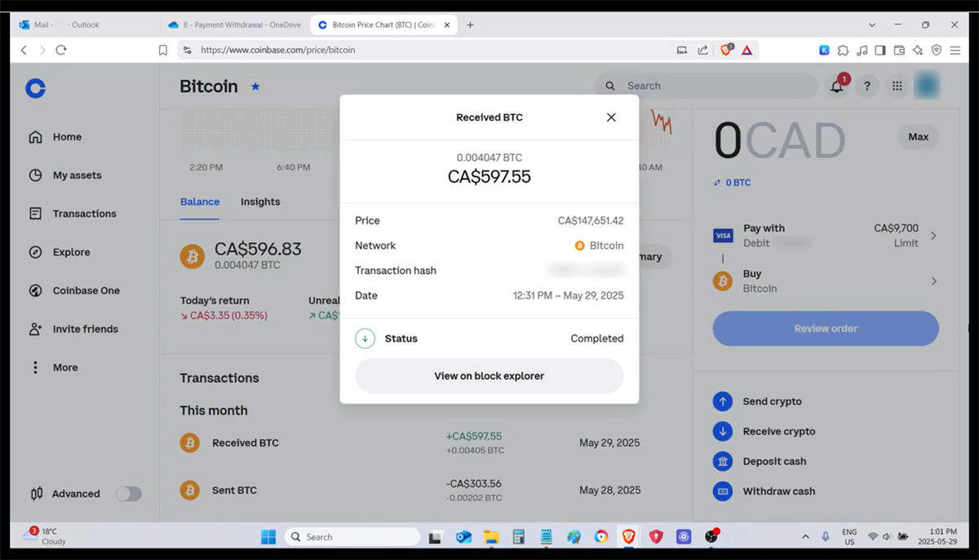Toggle the Bitcoin favorite star
The image size is (979, 560).
255,86
